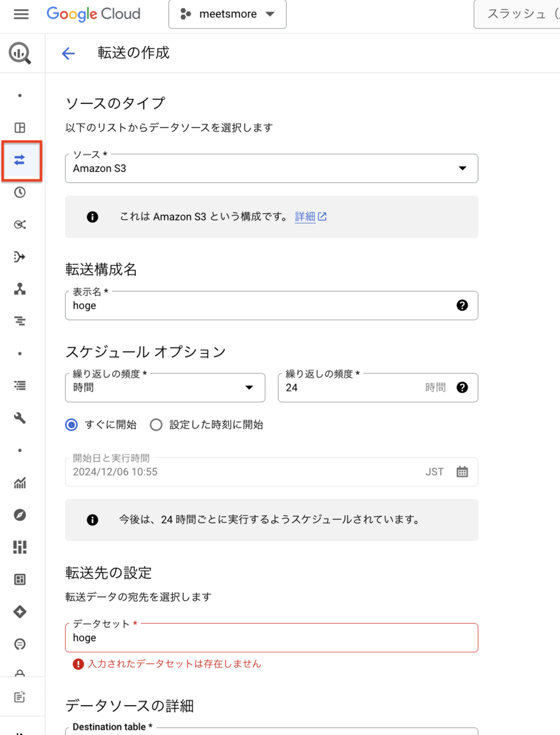Click the three-node hierarchy sidebar icon

[x=20, y=289]
